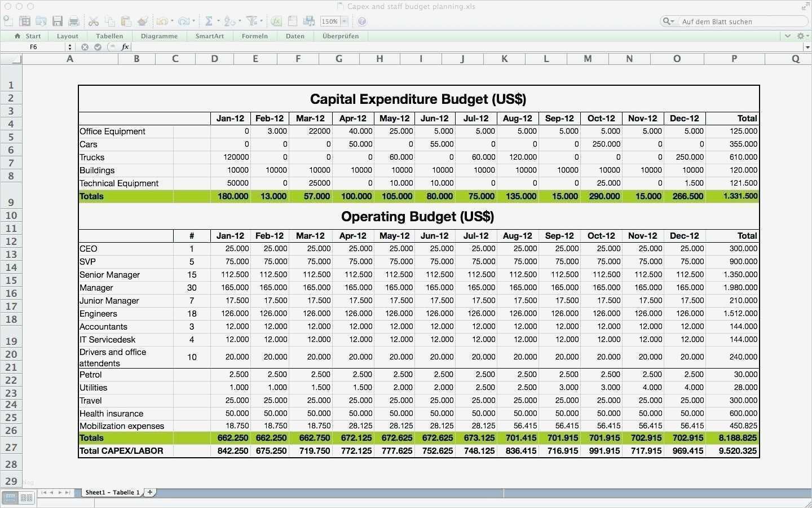812x508 pixels.
Task: Click the Open file icon
Action: coord(41,21)
